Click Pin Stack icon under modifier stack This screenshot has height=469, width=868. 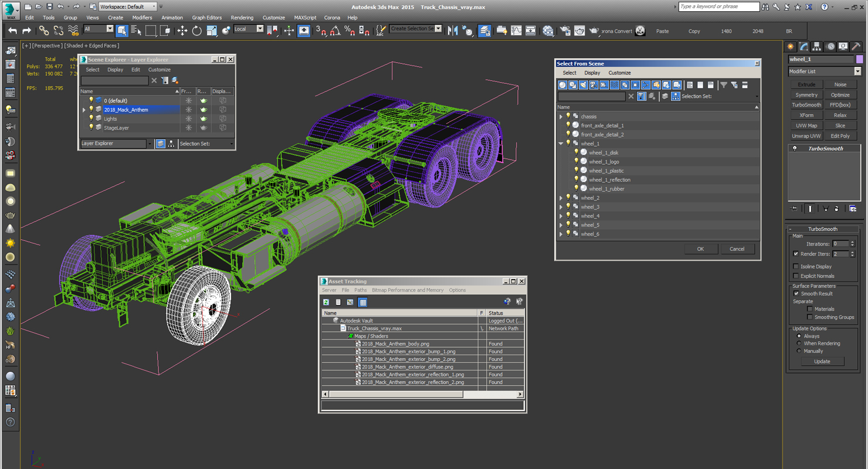[794, 208]
